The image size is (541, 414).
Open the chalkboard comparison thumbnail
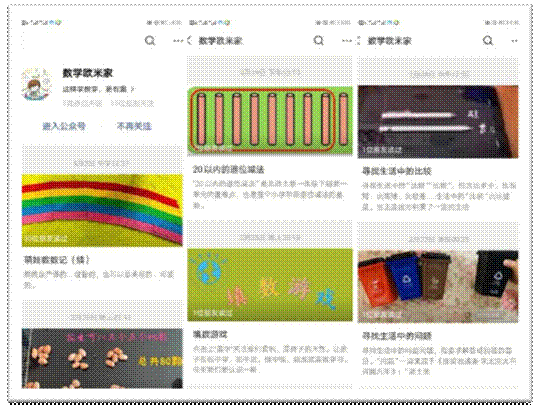coord(438,122)
